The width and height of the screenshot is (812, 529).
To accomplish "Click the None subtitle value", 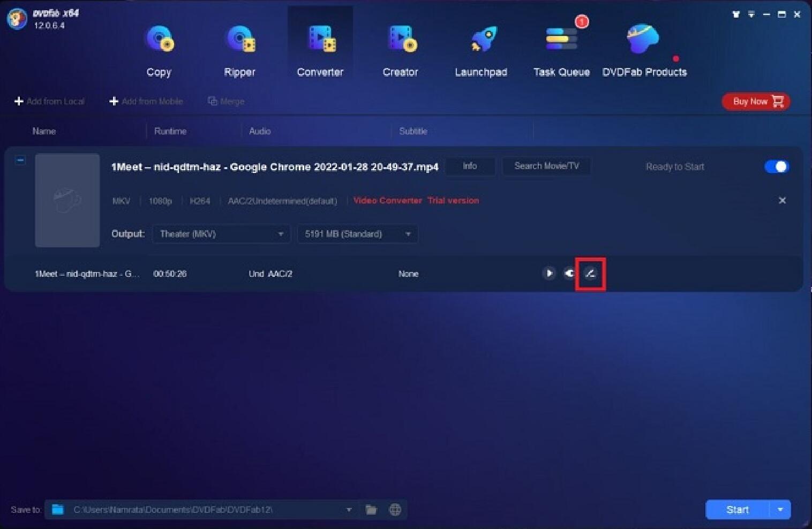I will [x=408, y=274].
